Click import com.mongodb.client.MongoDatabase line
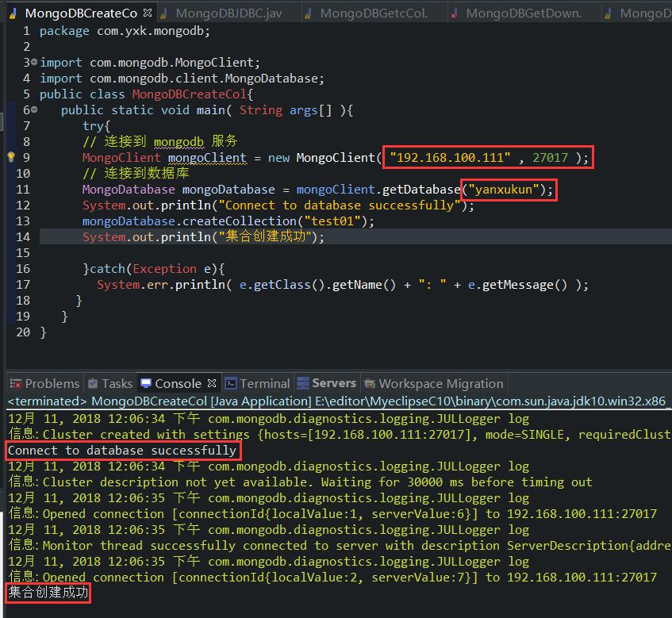 pyautogui.click(x=182, y=78)
